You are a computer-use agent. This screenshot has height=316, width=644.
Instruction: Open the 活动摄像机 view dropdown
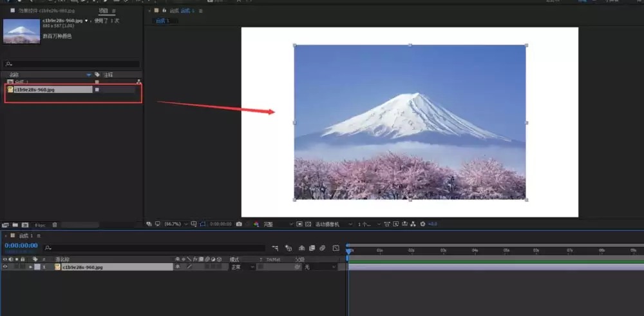click(x=334, y=224)
